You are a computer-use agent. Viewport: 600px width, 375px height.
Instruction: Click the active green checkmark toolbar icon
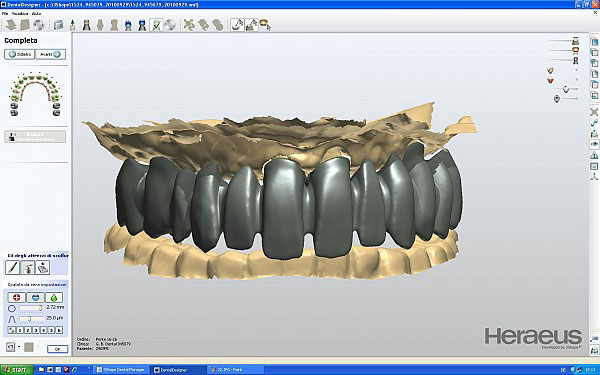[156, 25]
